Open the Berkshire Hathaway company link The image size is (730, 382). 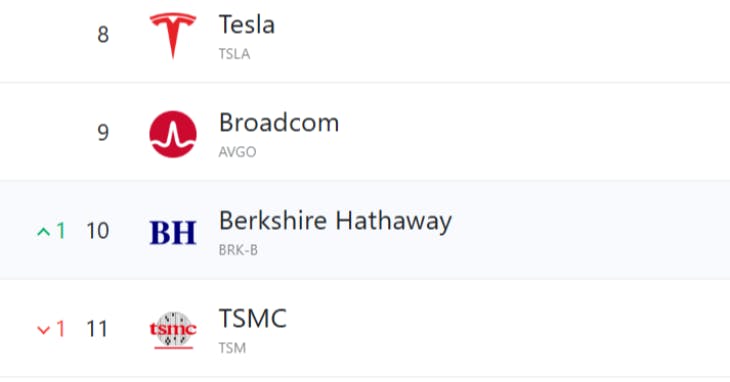click(335, 221)
